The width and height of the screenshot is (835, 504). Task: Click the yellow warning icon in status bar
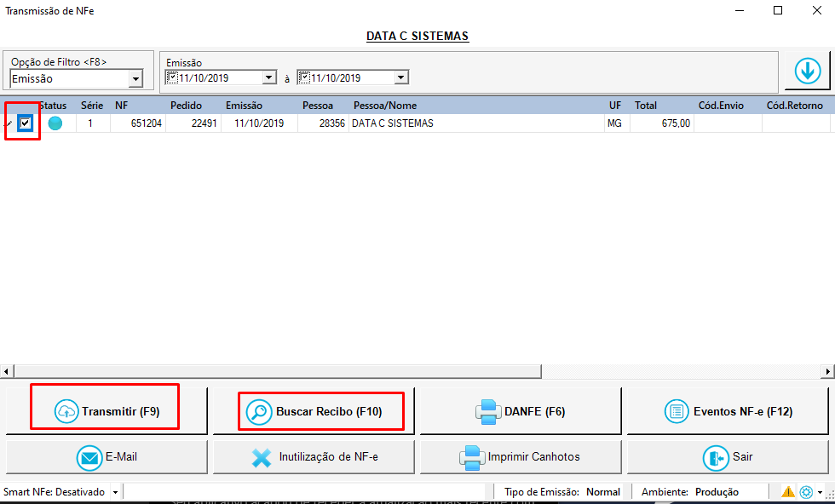click(x=788, y=492)
